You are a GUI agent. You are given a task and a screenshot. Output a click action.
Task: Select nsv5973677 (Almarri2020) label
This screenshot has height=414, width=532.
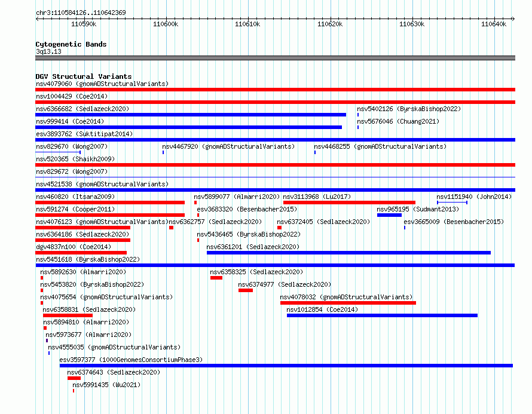pos(88,335)
